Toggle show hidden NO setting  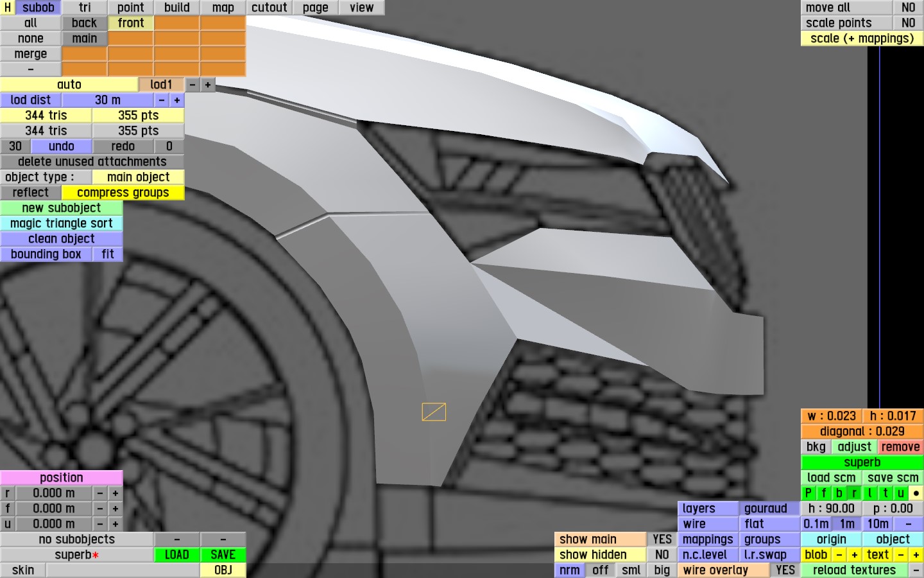(662, 555)
